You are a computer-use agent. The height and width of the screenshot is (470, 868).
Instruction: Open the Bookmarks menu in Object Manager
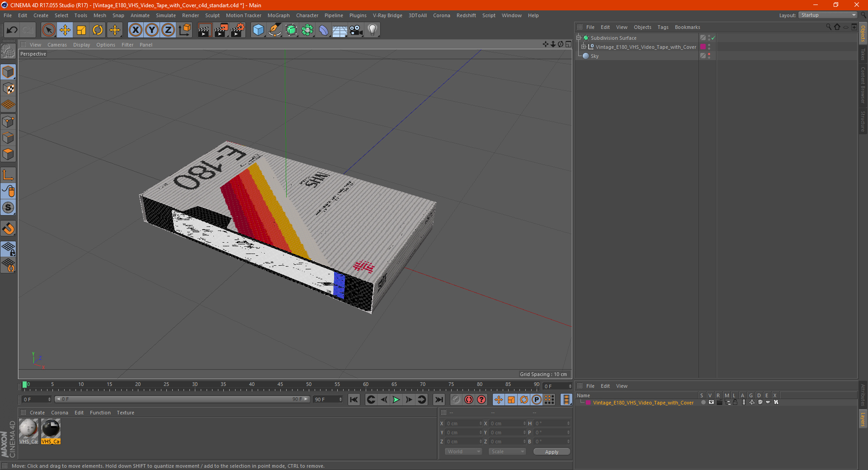tap(687, 27)
